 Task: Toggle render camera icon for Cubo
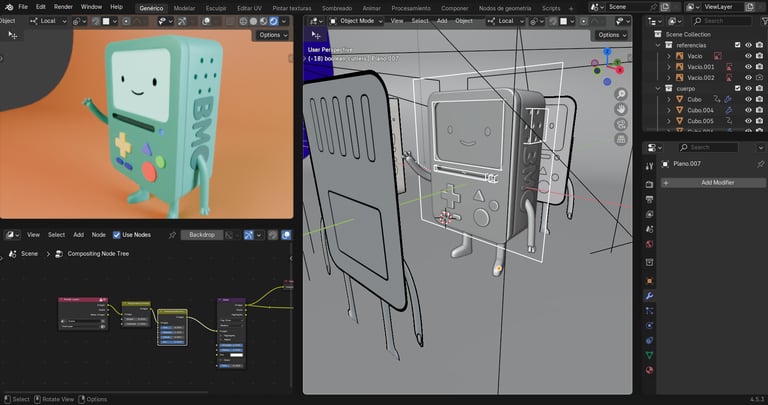point(759,99)
